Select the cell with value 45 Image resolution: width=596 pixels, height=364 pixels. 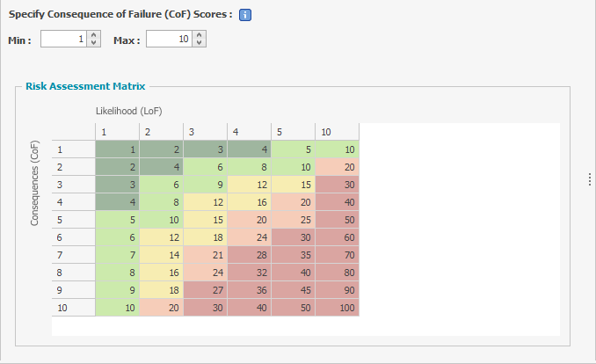pyautogui.click(x=293, y=290)
